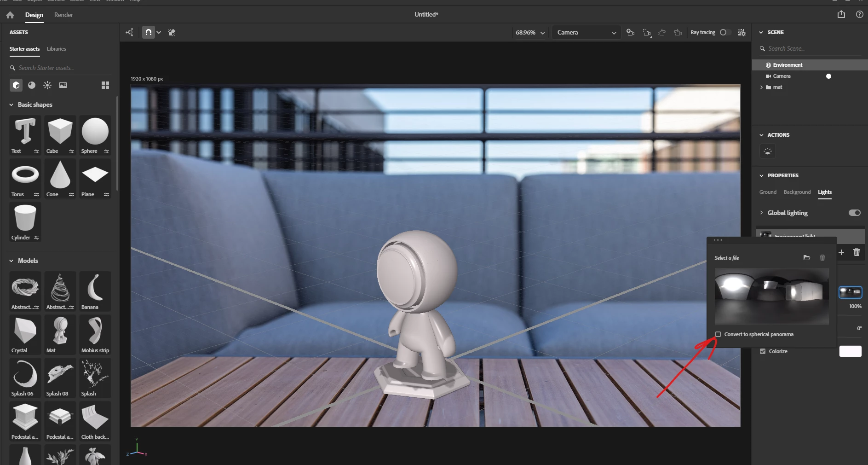This screenshot has width=868, height=465.
Task: Select the Starter assets tab
Action: click(24, 49)
